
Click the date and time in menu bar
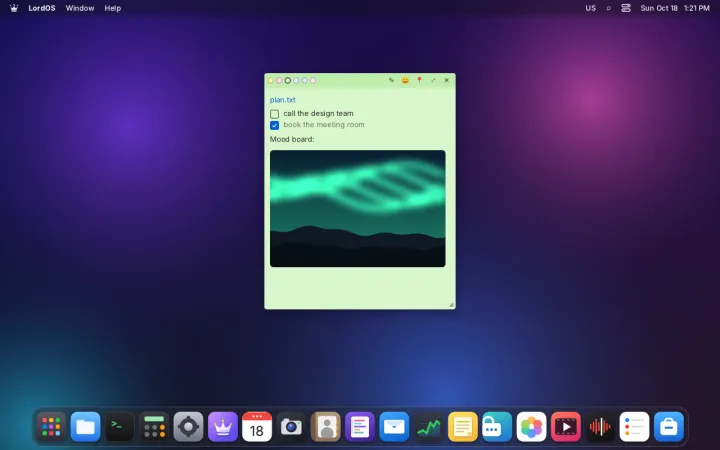coord(675,8)
